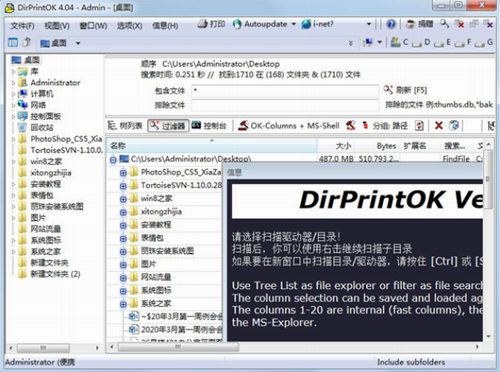Click the up-folder arrow icon
This screenshot has width=500, height=372.
pyautogui.click(x=27, y=42)
